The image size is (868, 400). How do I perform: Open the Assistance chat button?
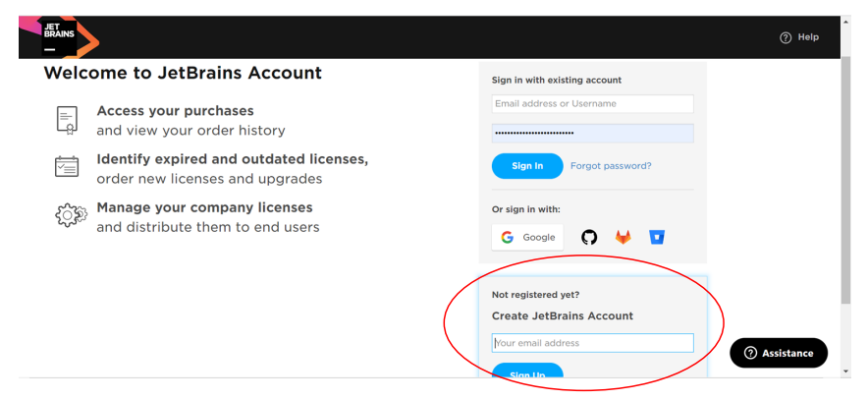coord(779,353)
